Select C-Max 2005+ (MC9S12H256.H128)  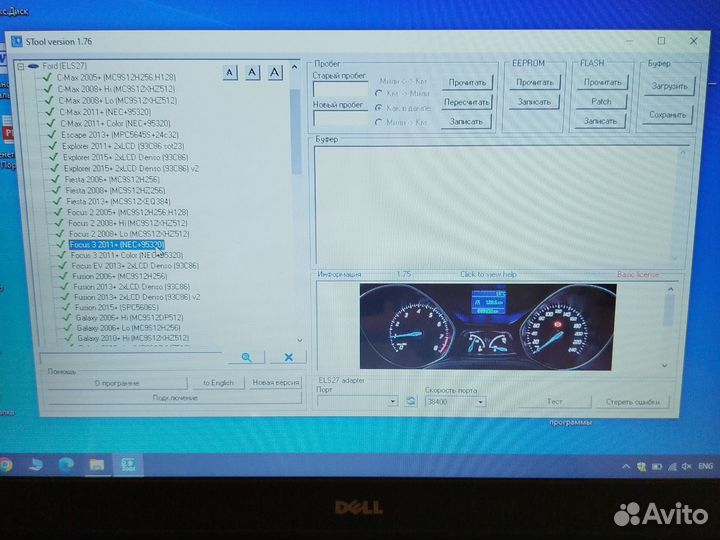[x=116, y=77]
